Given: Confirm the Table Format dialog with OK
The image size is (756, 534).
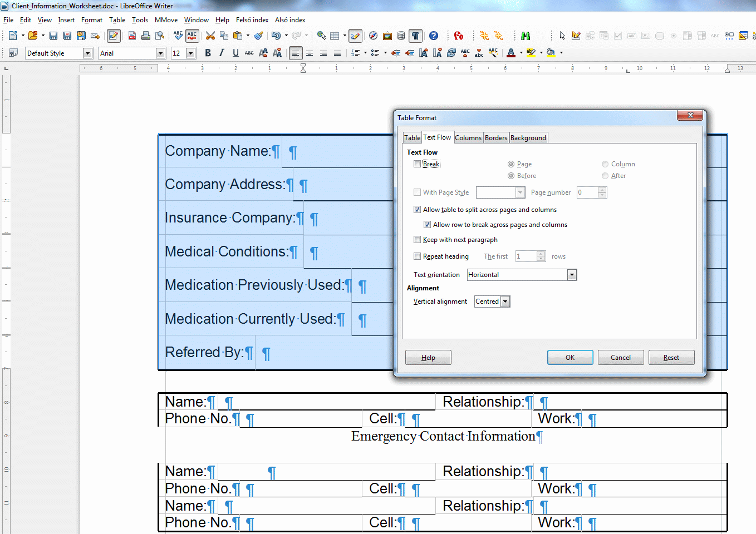Looking at the screenshot, I should [570, 358].
